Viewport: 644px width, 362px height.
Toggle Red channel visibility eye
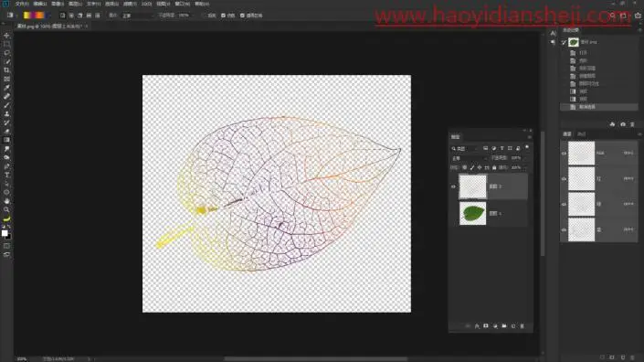coord(564,179)
